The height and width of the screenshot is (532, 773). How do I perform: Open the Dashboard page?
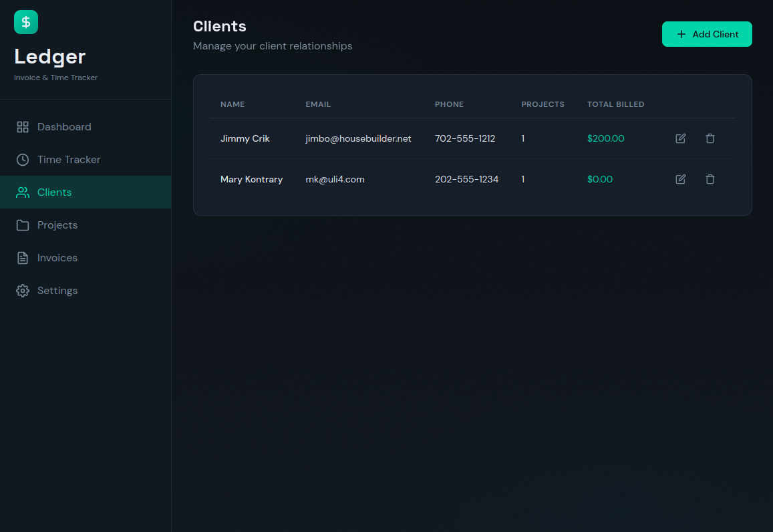pyautogui.click(x=86, y=127)
